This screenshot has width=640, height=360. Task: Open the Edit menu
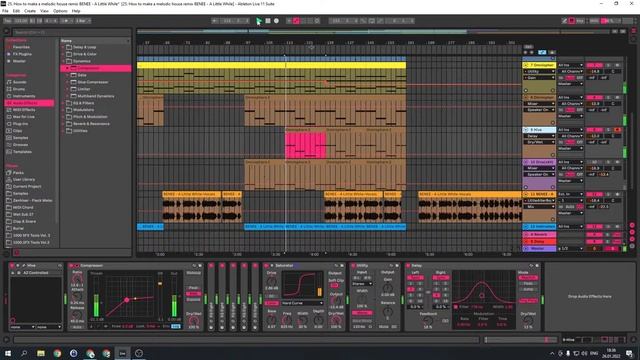click(x=16, y=11)
